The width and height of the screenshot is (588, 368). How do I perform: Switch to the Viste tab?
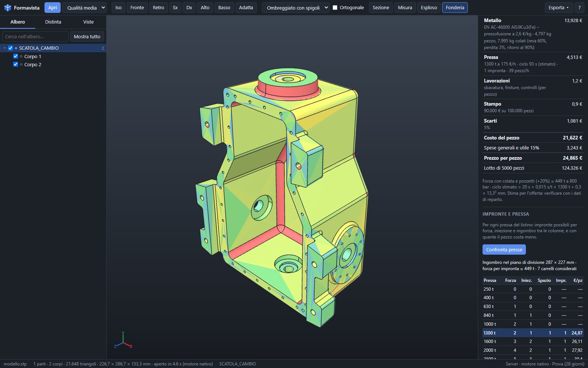click(x=88, y=22)
